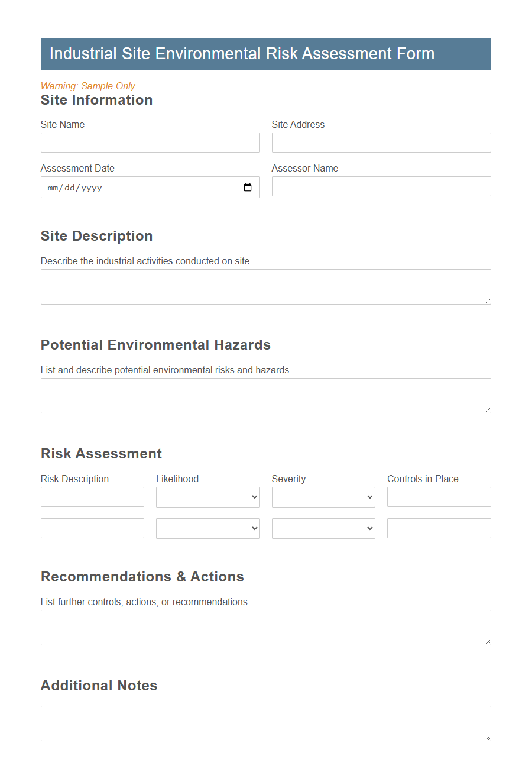
Task: Open the Assessment Date calendar picker
Action: tap(248, 187)
